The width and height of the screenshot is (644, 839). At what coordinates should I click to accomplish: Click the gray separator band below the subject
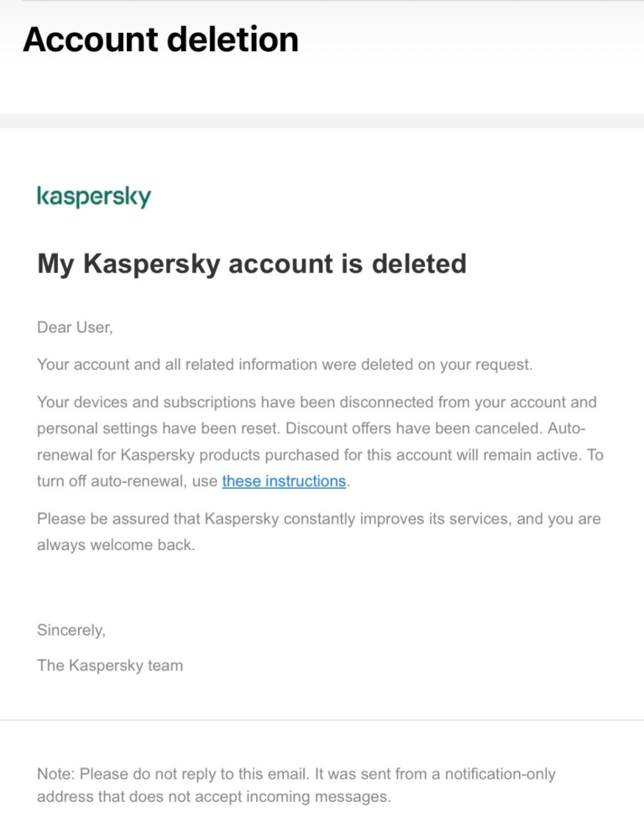coord(322,120)
